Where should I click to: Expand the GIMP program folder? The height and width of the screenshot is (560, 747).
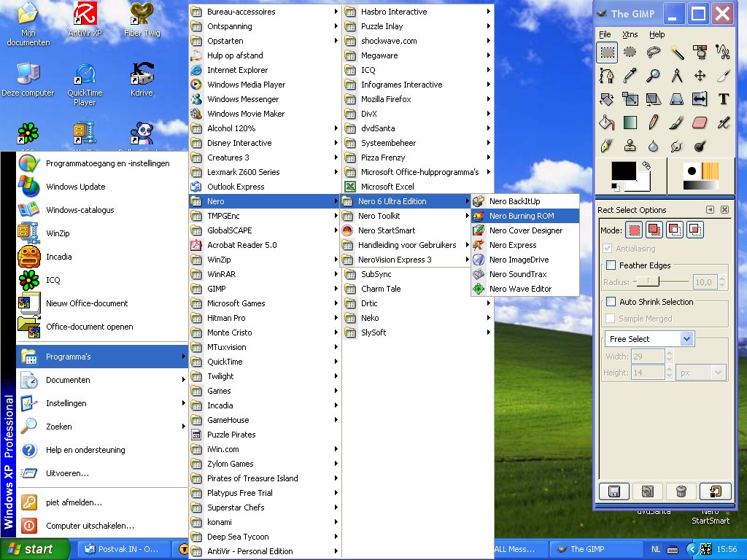coord(264,289)
